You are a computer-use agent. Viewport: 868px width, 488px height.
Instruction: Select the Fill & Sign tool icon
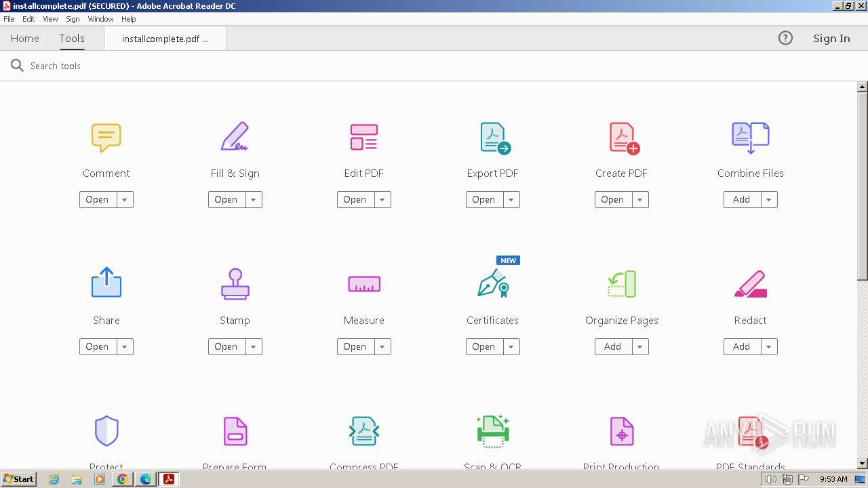235,137
